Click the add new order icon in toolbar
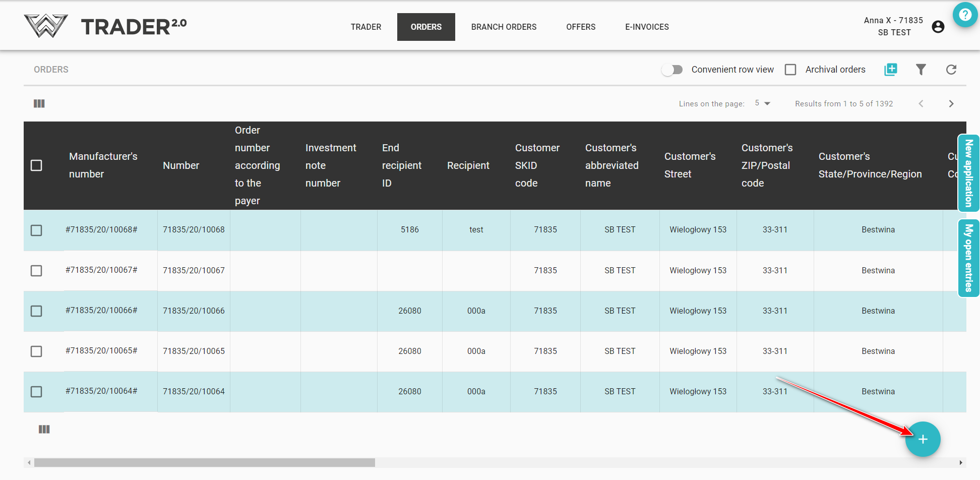This screenshot has height=480, width=980. [890, 70]
